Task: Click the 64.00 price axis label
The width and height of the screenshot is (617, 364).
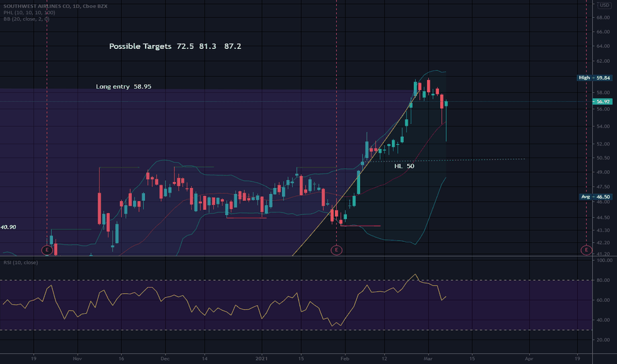Action: click(x=603, y=46)
